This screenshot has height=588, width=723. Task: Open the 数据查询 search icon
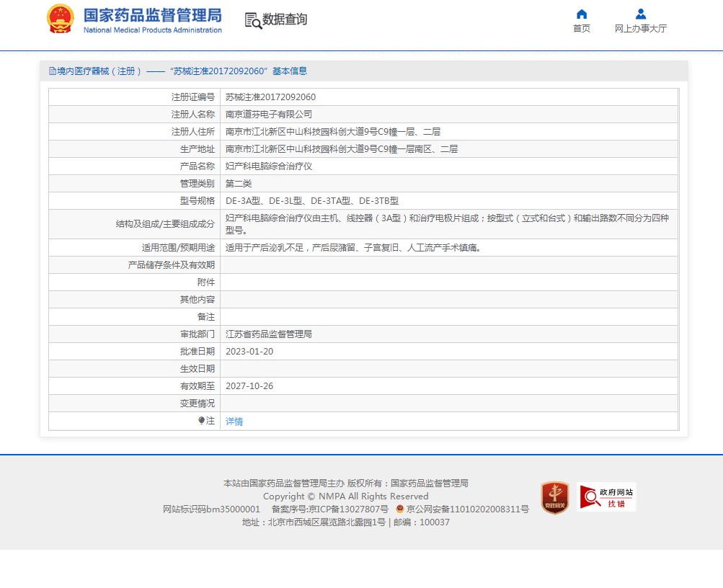click(253, 21)
